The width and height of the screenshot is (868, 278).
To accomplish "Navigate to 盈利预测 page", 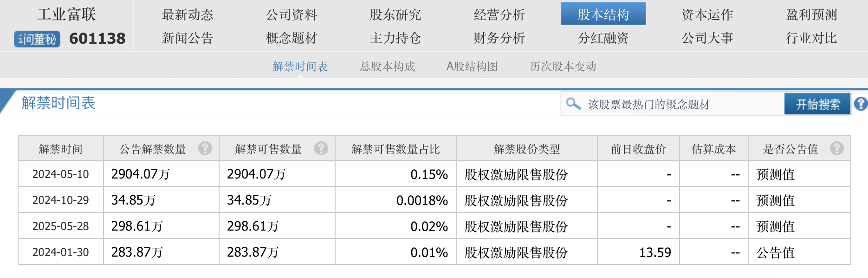I will [811, 14].
